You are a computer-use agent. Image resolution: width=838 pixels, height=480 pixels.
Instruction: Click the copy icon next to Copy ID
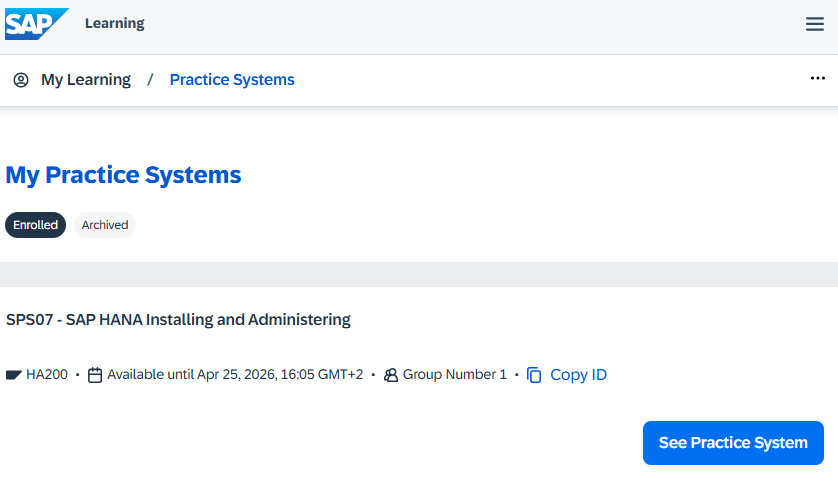point(534,375)
